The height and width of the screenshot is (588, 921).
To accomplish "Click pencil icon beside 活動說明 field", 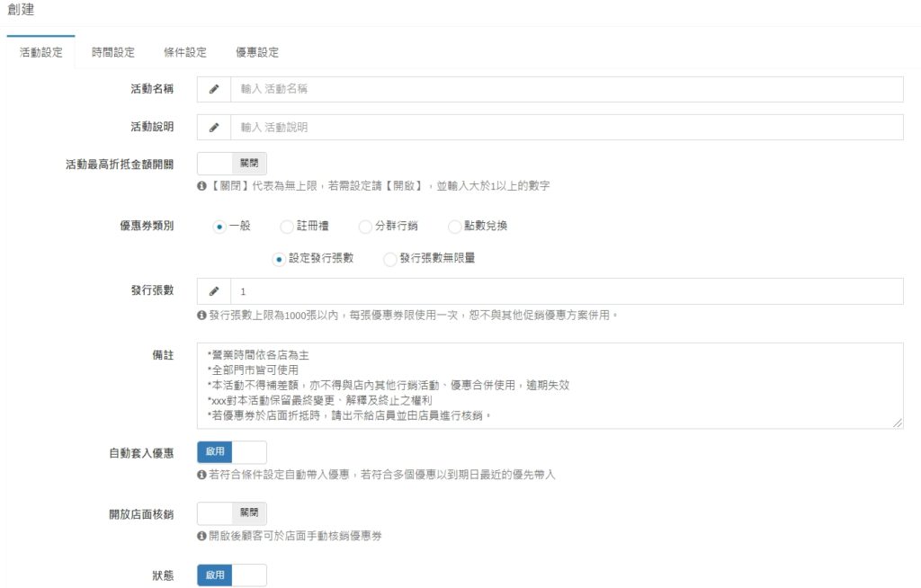I will (x=214, y=128).
